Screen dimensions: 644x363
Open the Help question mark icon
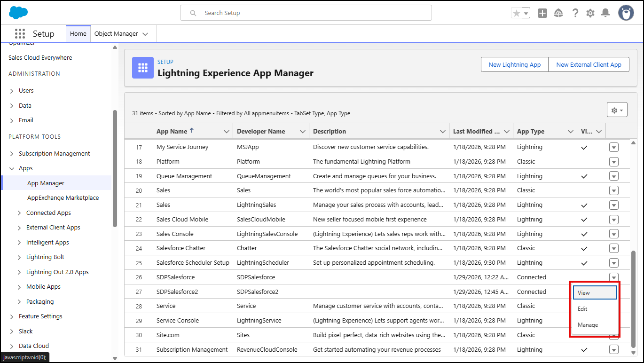tap(575, 13)
